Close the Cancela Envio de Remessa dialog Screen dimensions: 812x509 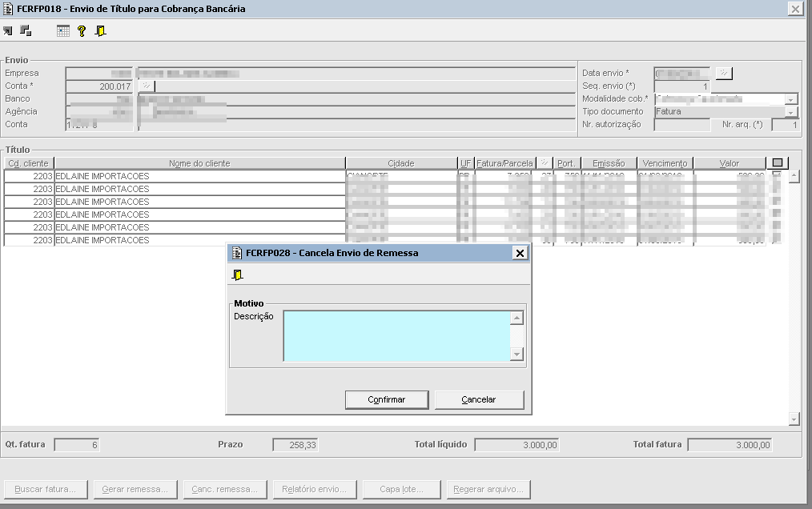(x=520, y=253)
